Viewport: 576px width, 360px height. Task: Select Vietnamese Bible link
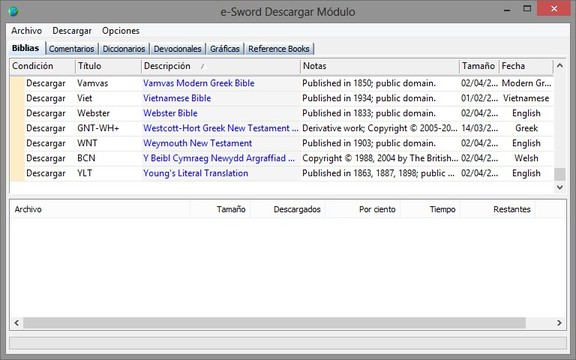click(177, 98)
